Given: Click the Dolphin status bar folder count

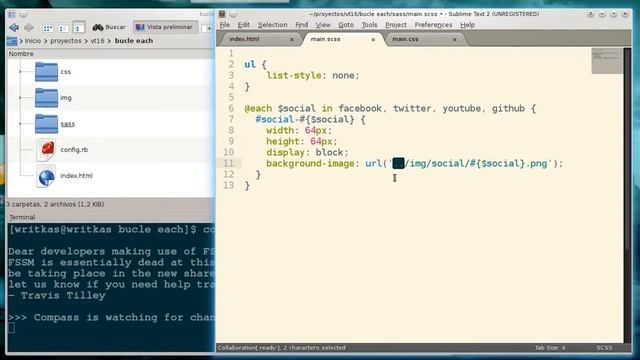Looking at the screenshot, I should pos(55,204).
